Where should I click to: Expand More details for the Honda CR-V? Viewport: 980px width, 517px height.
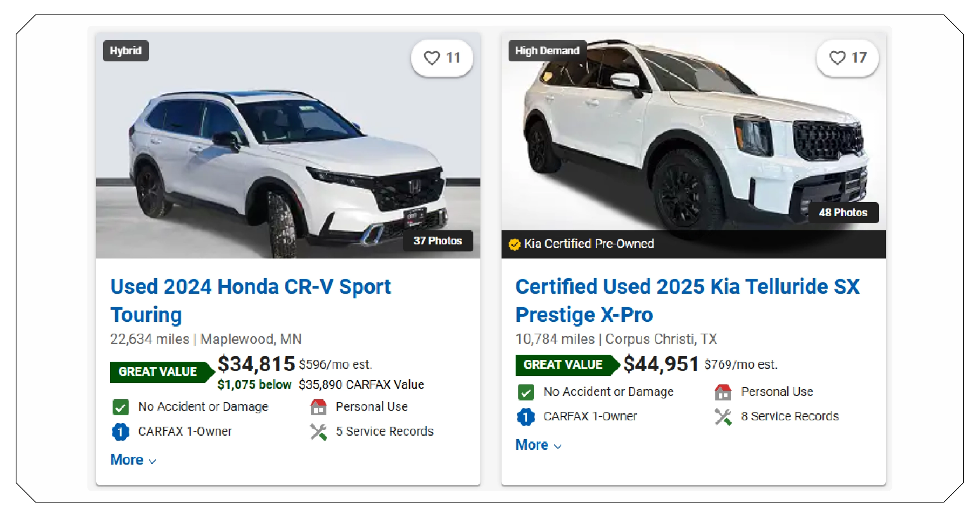pyautogui.click(x=126, y=460)
